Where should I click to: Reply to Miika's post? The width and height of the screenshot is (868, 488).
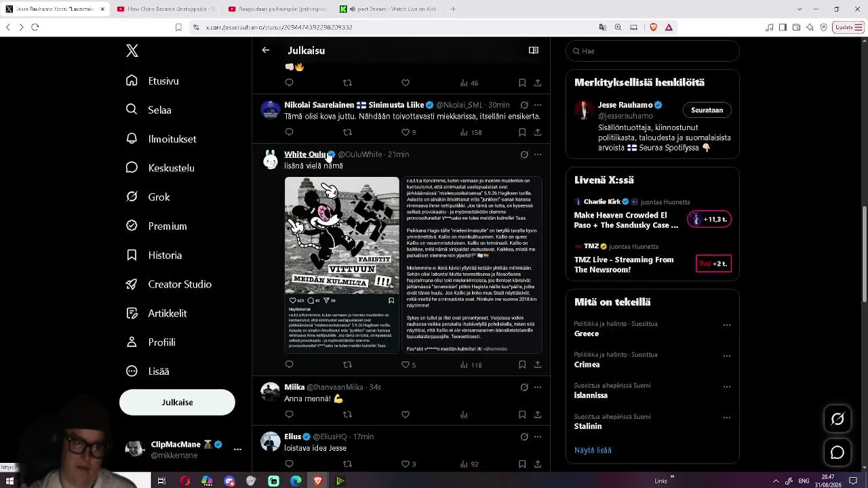pos(289,414)
